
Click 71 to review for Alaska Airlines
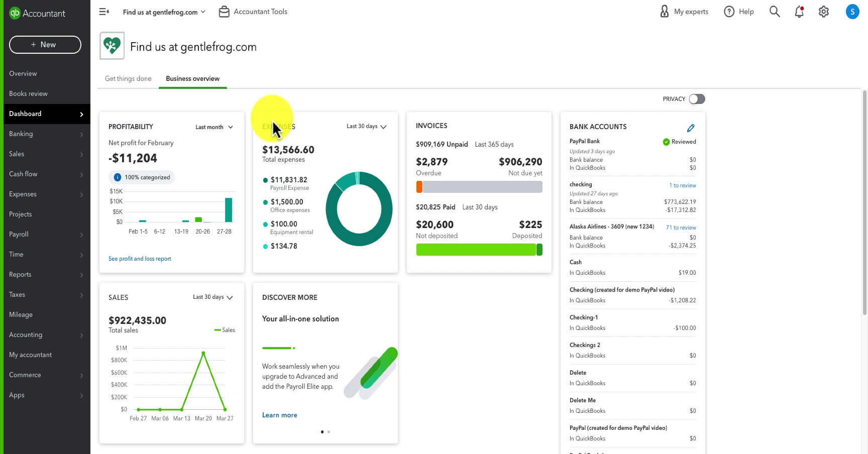click(x=681, y=228)
